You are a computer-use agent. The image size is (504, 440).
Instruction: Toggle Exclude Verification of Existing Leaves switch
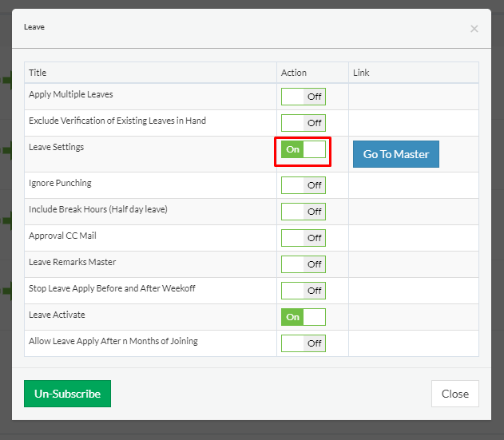(x=303, y=123)
